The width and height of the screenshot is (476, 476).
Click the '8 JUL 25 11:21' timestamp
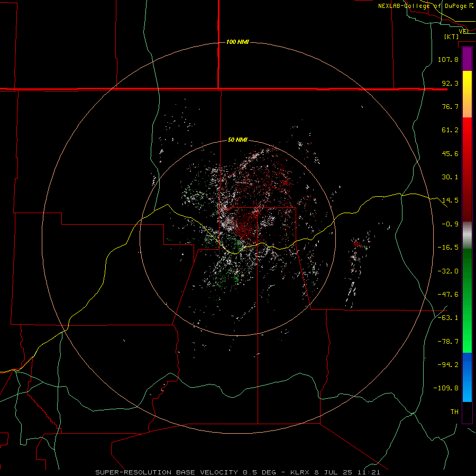coord(347,472)
